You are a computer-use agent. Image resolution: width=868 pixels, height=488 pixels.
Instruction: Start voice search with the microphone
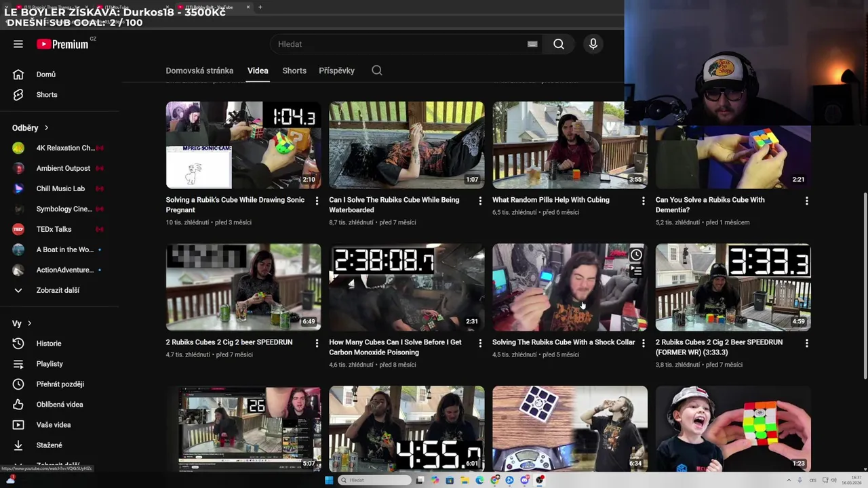593,44
